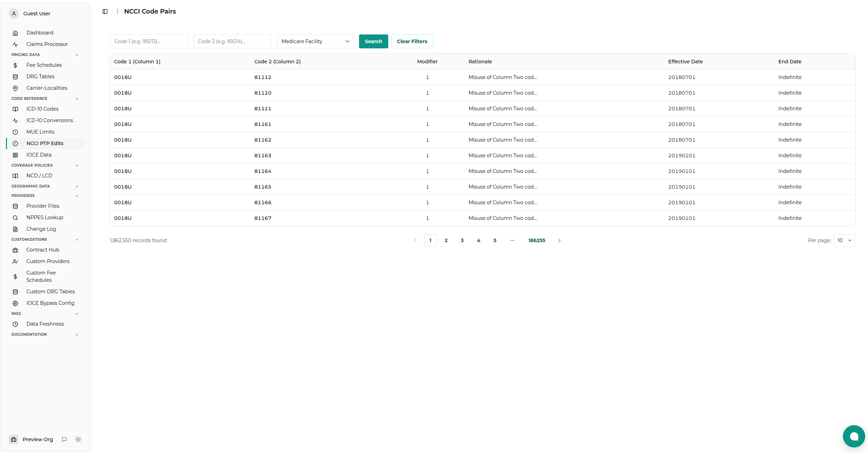Open the Per page dropdown
The width and height of the screenshot is (868, 453).
844,240
